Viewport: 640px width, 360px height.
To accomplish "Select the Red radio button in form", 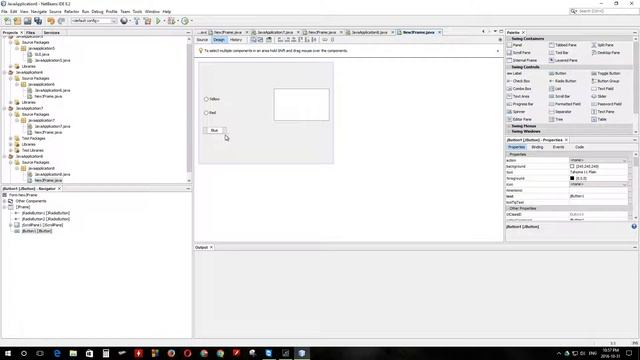I will [210, 113].
